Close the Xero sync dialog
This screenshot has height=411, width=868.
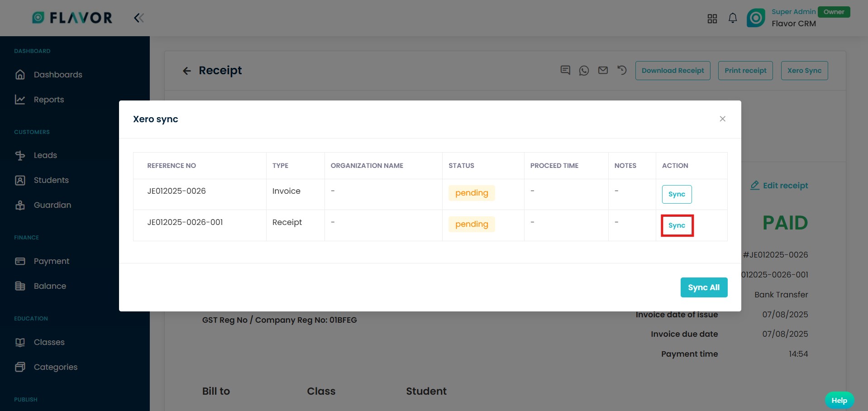[x=722, y=119]
